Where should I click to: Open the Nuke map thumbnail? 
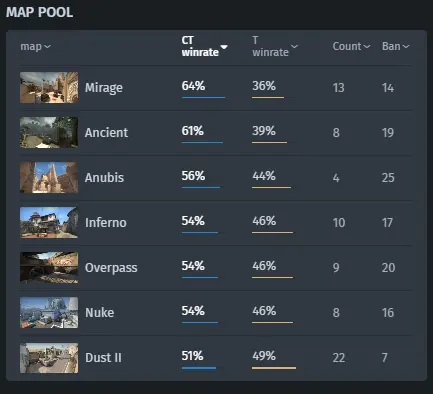click(x=49, y=313)
